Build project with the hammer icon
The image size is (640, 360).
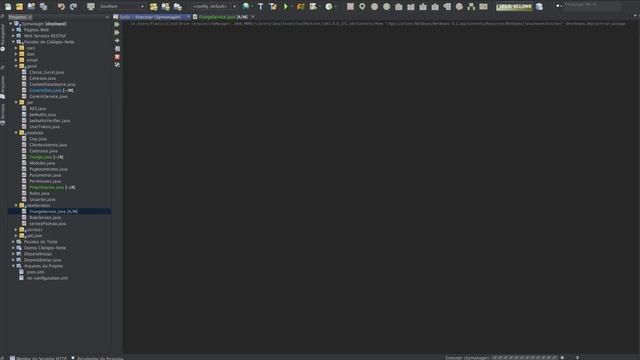tap(261, 7)
